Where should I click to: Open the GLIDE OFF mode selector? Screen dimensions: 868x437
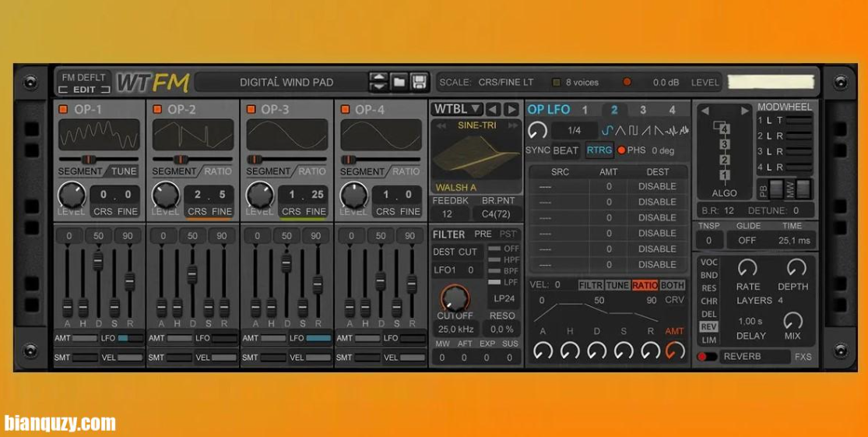747,241
